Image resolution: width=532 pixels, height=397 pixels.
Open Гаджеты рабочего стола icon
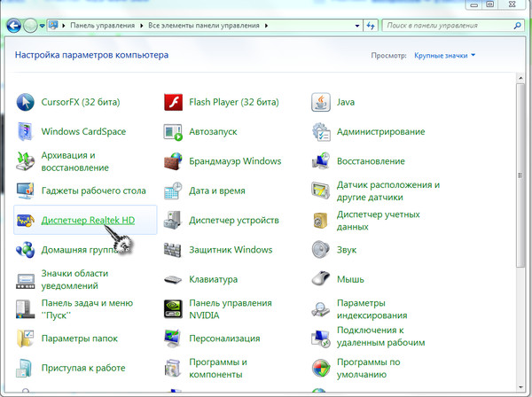[x=25, y=191]
